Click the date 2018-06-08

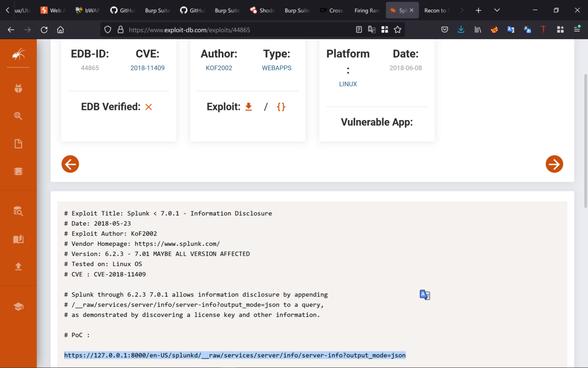point(406,68)
